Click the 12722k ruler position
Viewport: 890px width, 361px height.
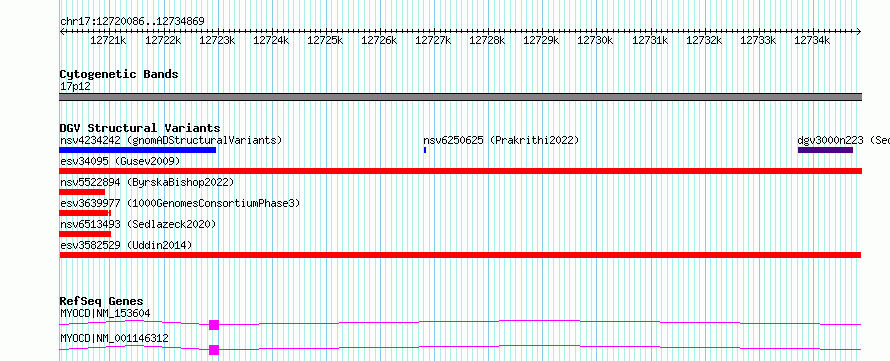(163, 40)
